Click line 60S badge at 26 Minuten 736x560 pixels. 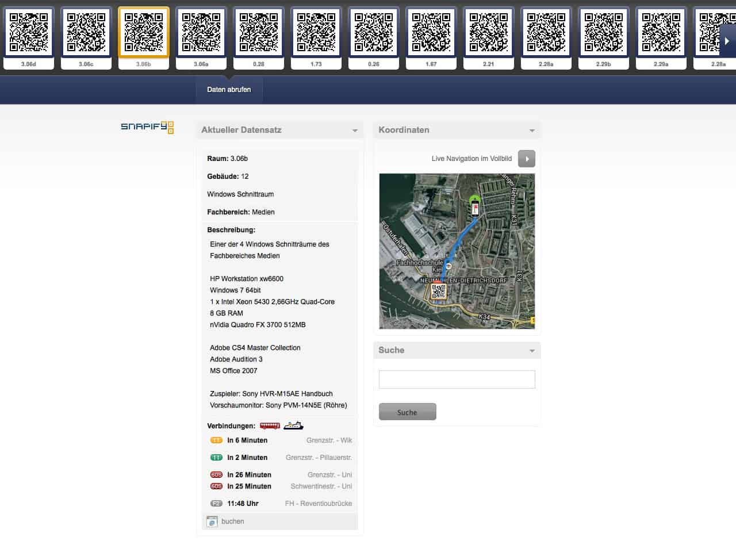(216, 475)
